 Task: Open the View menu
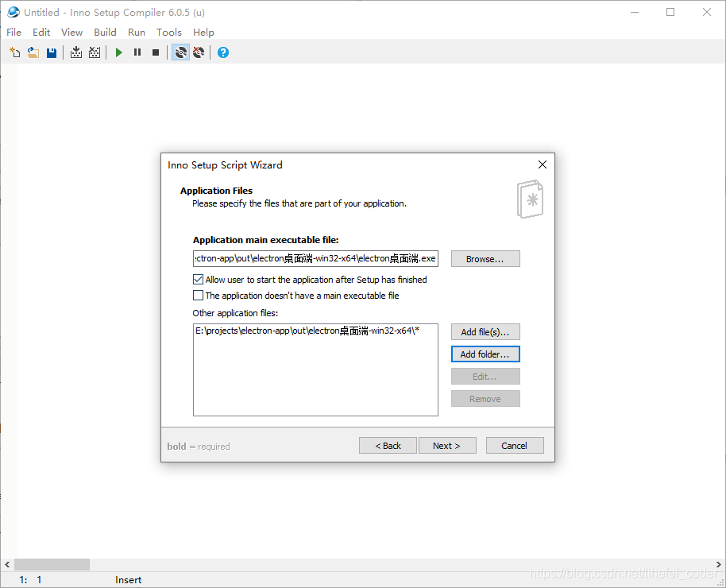71,32
